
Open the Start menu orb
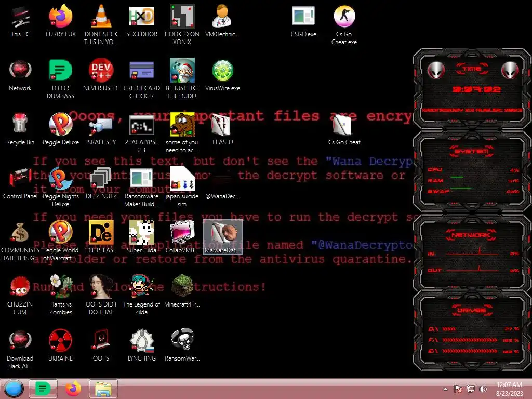pos(14,389)
